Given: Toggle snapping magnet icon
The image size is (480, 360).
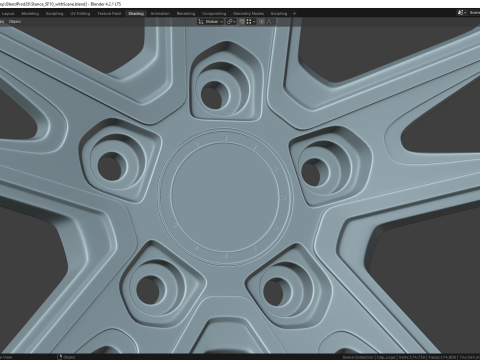Looking at the screenshot, I should (242, 22).
